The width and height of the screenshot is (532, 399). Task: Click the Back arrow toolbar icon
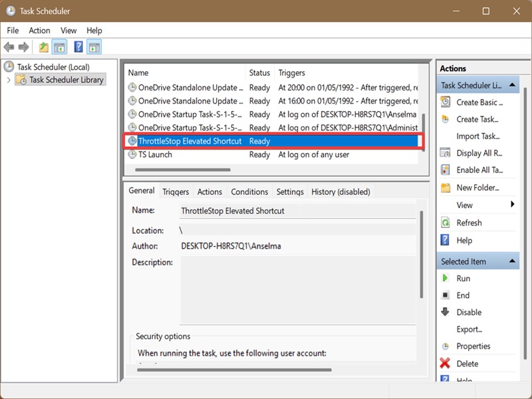pyautogui.click(x=9, y=47)
